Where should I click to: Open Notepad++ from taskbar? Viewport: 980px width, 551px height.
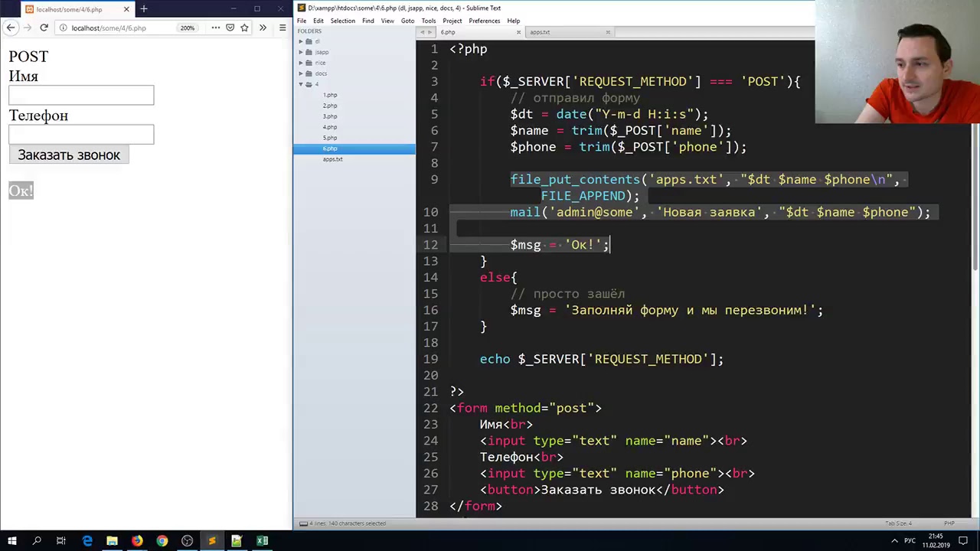237,541
